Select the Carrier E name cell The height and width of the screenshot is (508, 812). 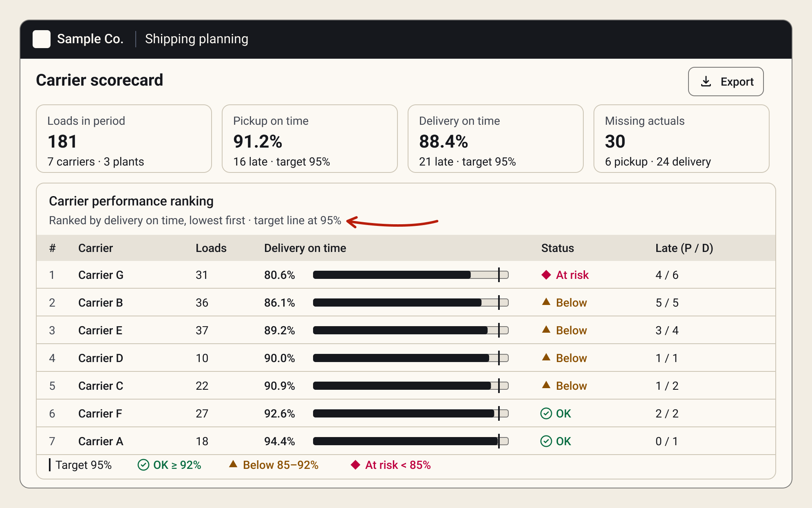(100, 330)
